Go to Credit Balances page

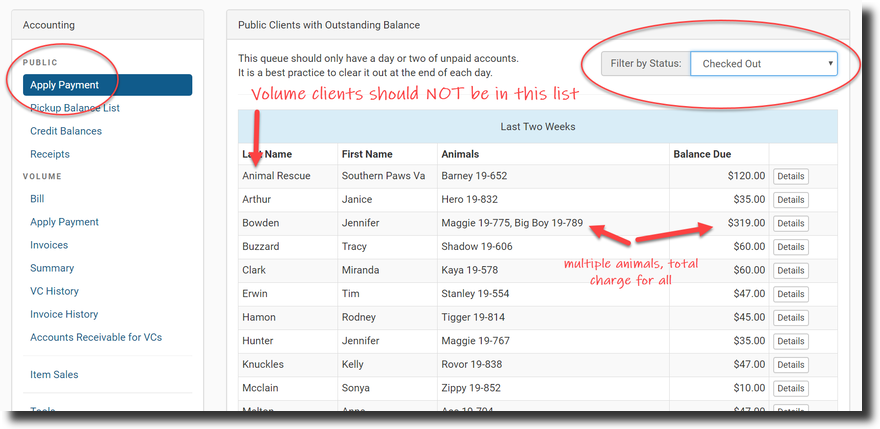66,131
